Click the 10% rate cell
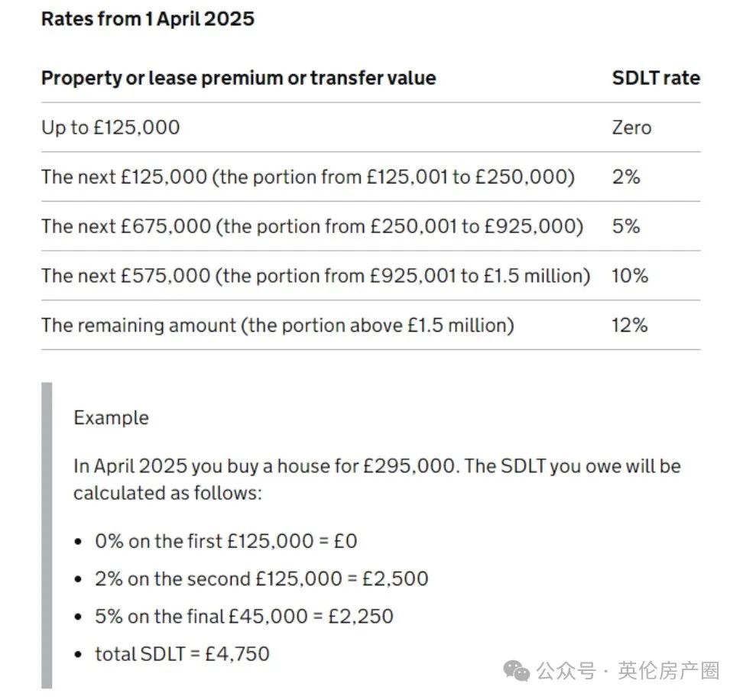 (630, 275)
